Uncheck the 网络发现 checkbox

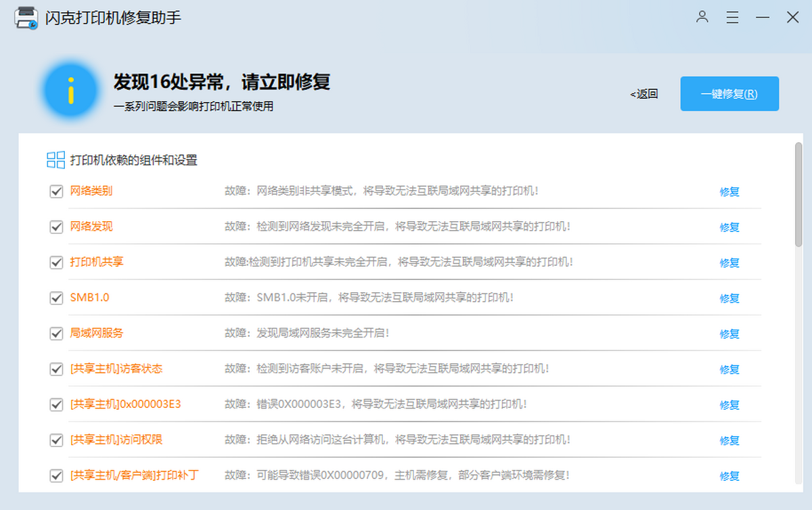[57, 227]
